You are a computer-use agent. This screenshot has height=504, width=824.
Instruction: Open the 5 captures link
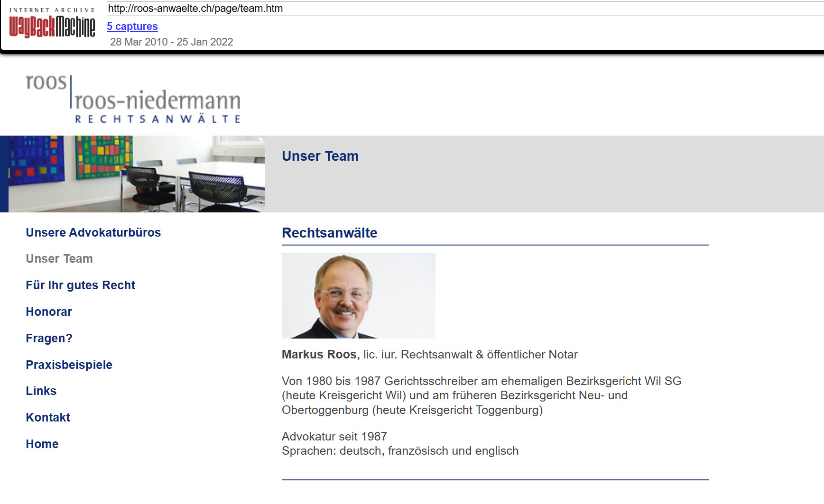pyautogui.click(x=132, y=27)
